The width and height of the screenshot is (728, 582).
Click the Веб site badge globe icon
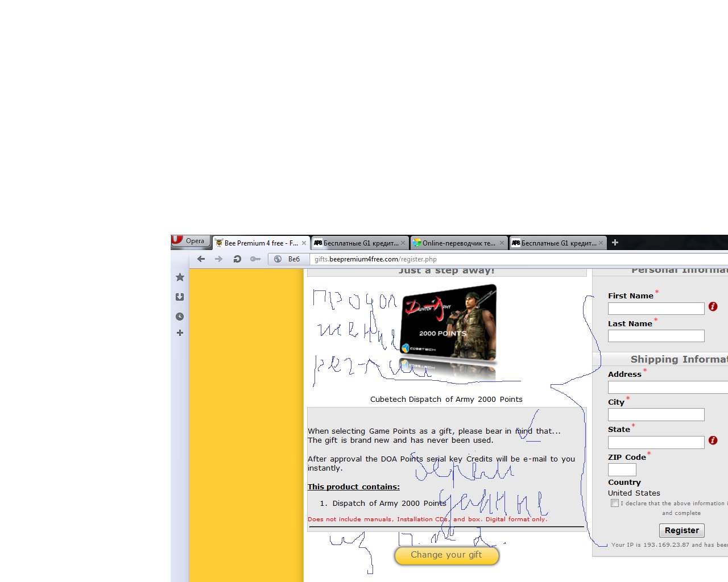point(278,259)
